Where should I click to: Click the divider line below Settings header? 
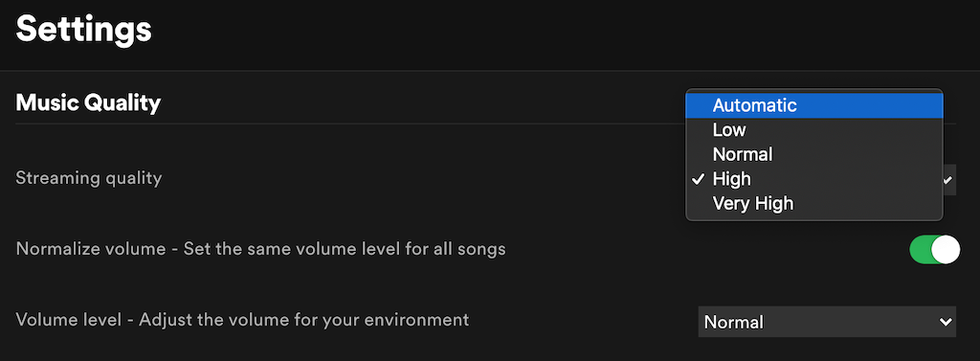490,71
